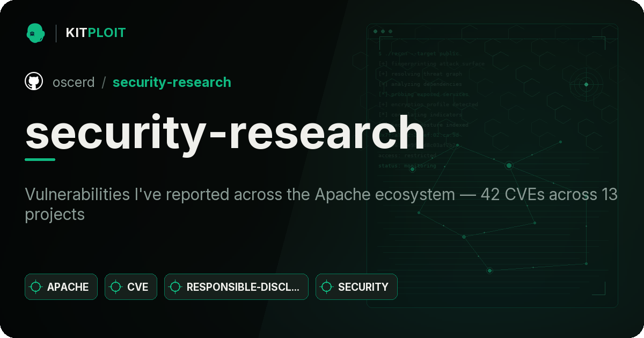Click the 'encryption profile detected' terminal line

[x=428, y=104]
